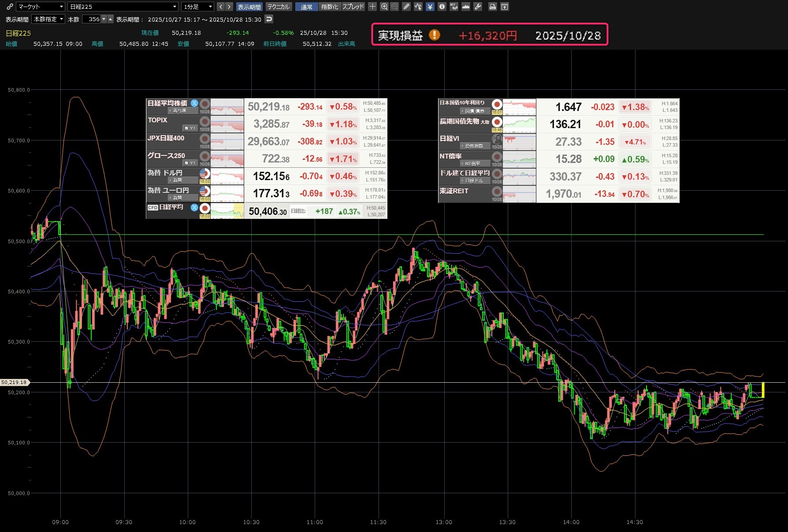Click the 本数 value field showing 356

(92, 19)
